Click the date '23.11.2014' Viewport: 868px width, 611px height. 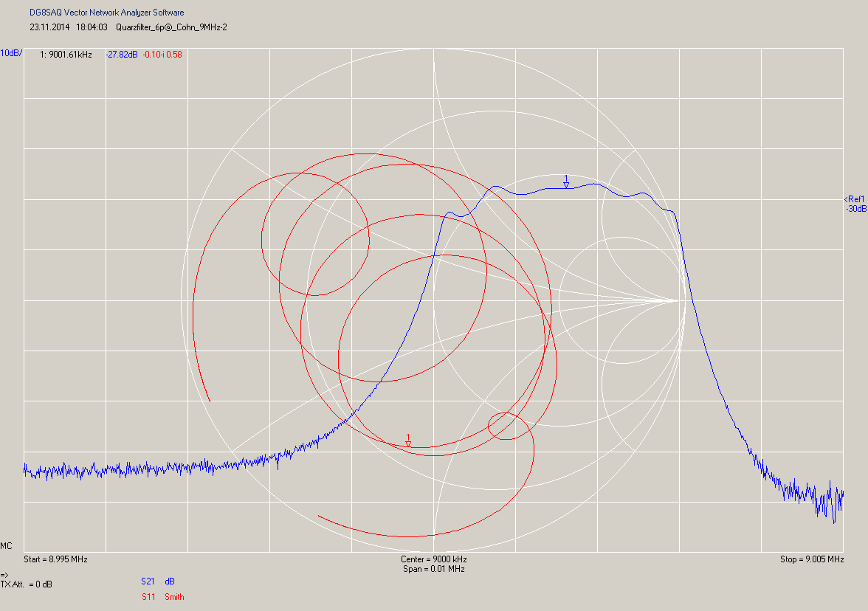50,27
